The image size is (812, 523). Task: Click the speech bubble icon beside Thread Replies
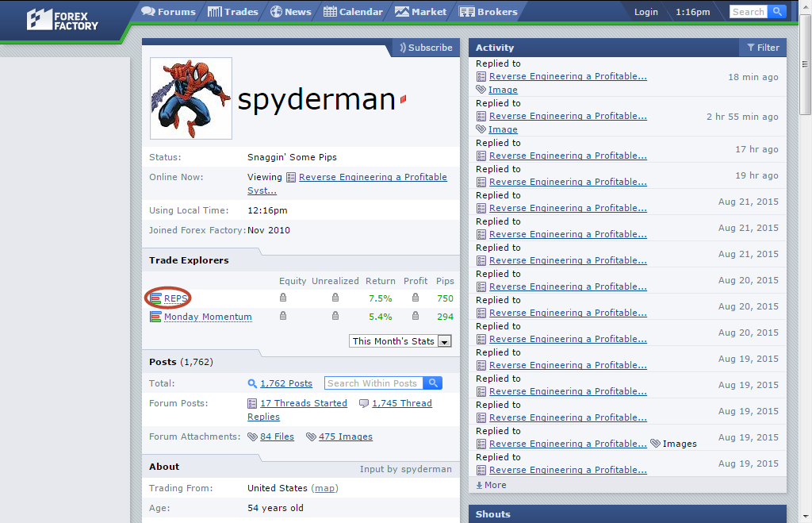[x=364, y=403]
